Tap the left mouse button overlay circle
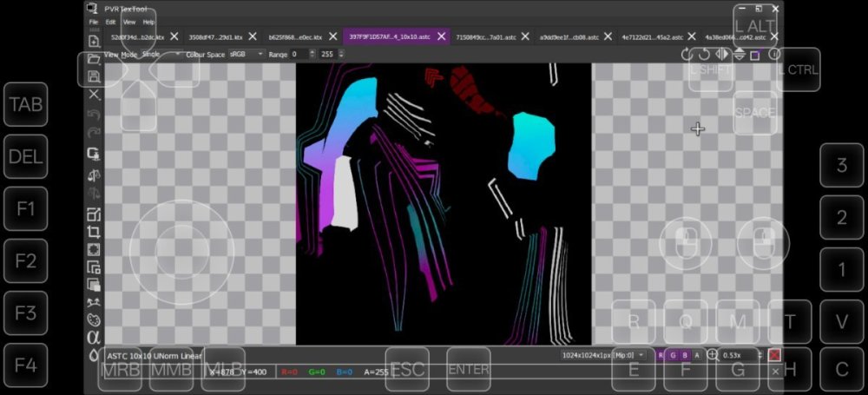The image size is (868, 395). pyautogui.click(x=686, y=243)
